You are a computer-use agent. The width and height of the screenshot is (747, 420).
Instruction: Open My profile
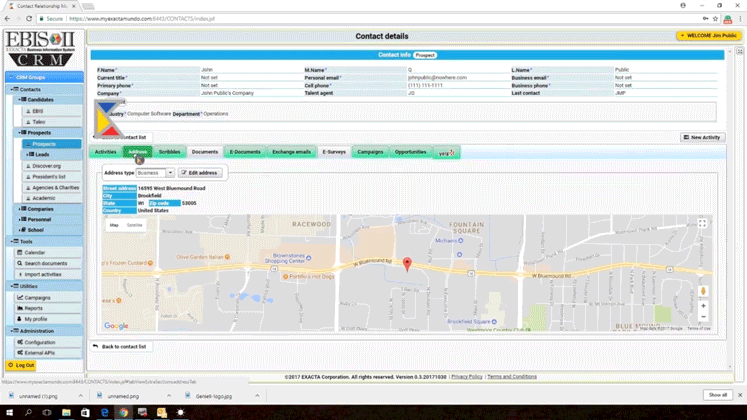48,319
